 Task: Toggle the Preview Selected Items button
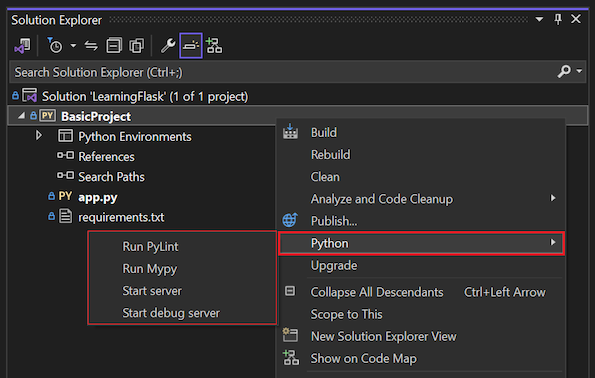coord(191,46)
